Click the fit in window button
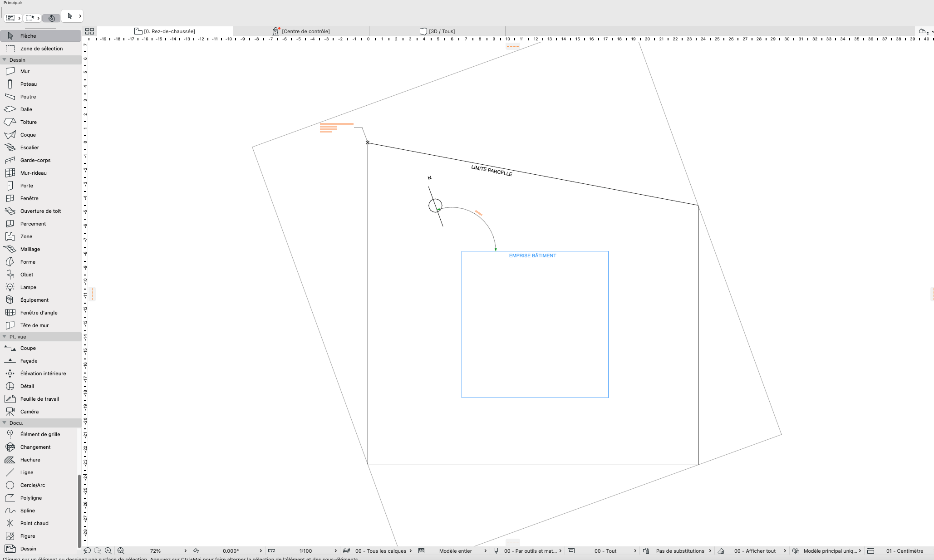The image size is (934, 560). point(121,550)
